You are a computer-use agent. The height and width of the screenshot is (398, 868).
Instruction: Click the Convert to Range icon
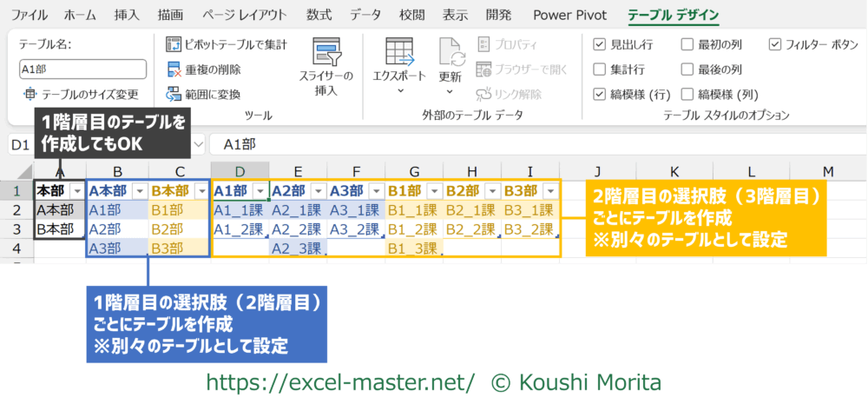coord(172,94)
